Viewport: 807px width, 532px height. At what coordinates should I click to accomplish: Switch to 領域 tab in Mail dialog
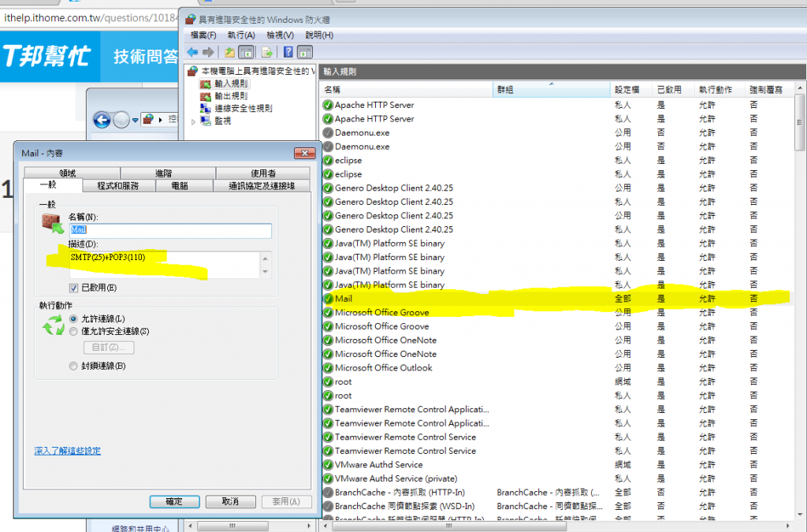(72, 173)
